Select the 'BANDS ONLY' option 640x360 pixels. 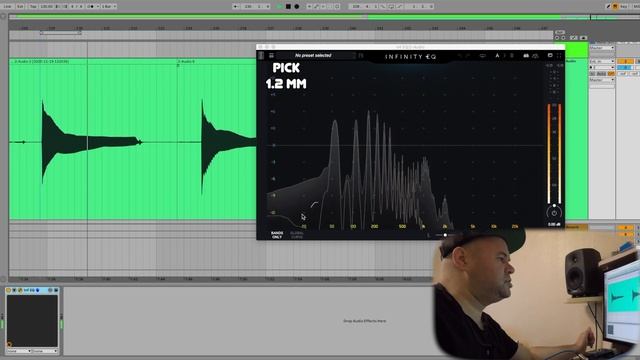277,235
